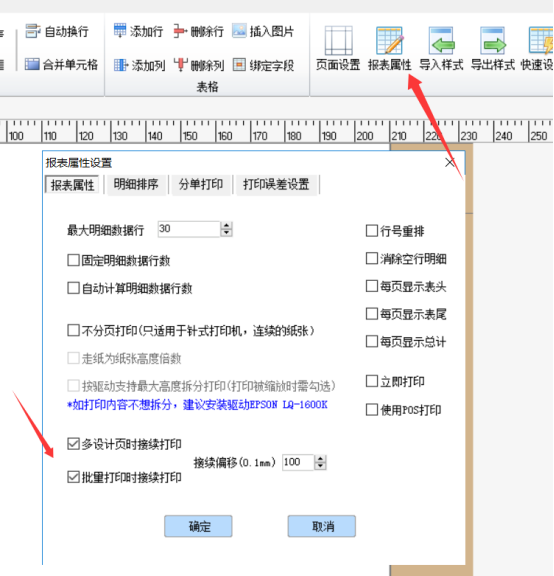Click 合并单元格 merge cells tool
Image resolution: width=554 pixels, height=576 pixels.
tap(61, 65)
